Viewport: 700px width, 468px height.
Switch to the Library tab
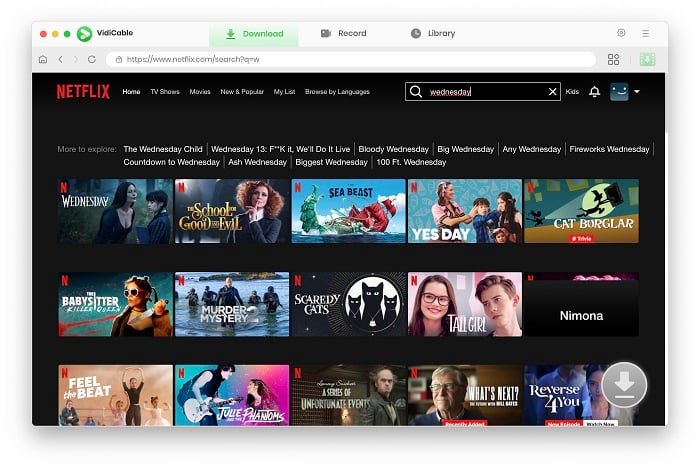tap(433, 33)
